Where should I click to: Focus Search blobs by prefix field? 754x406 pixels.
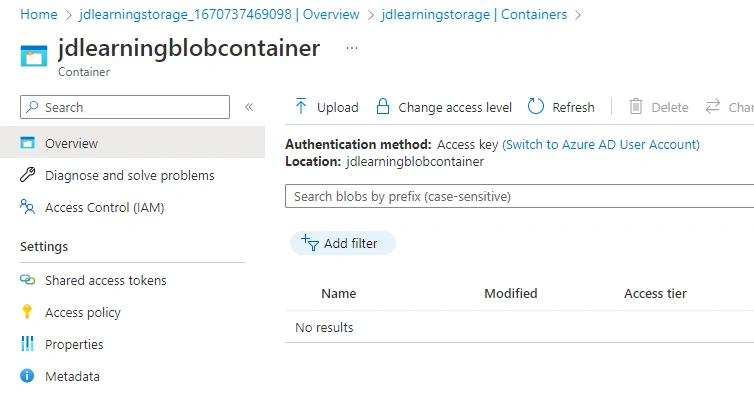pos(519,196)
